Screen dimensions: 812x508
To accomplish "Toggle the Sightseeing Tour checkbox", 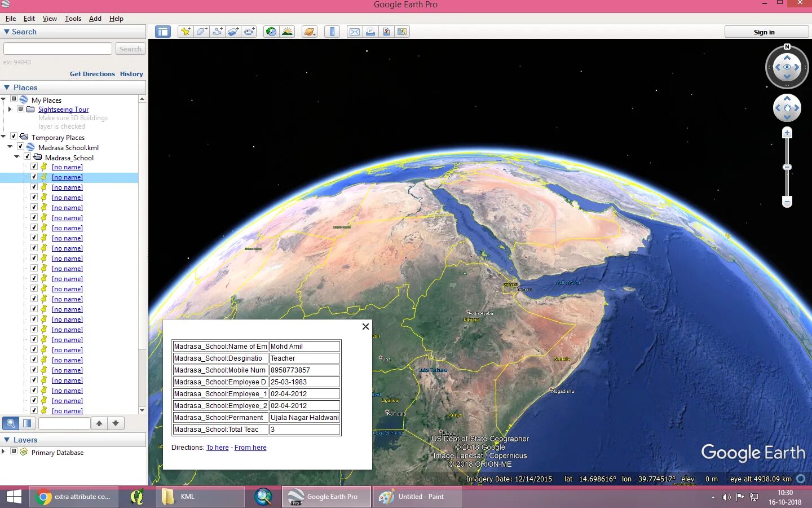I will pos(20,109).
